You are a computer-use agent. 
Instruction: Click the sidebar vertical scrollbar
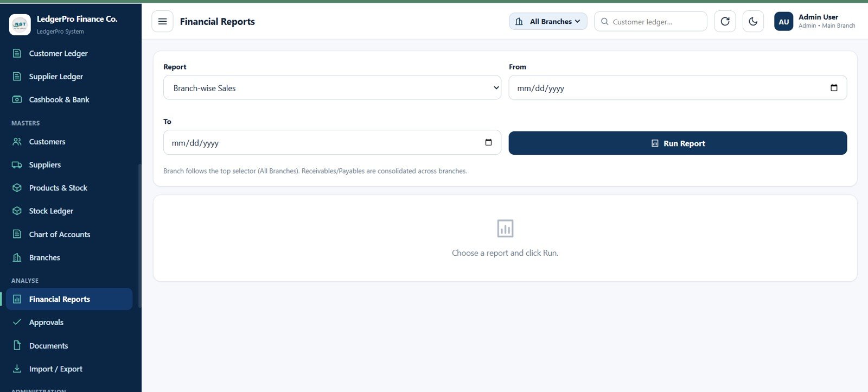coord(139,236)
